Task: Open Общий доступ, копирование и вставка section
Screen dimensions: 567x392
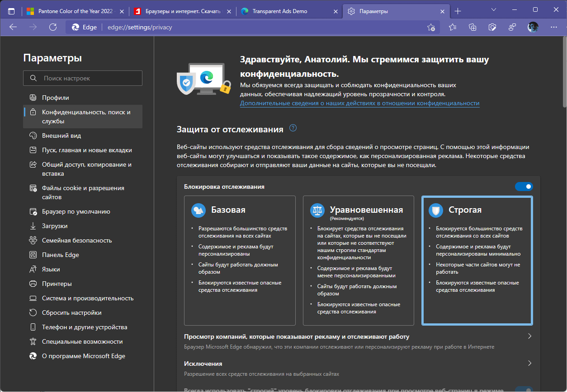Action: pos(83,169)
